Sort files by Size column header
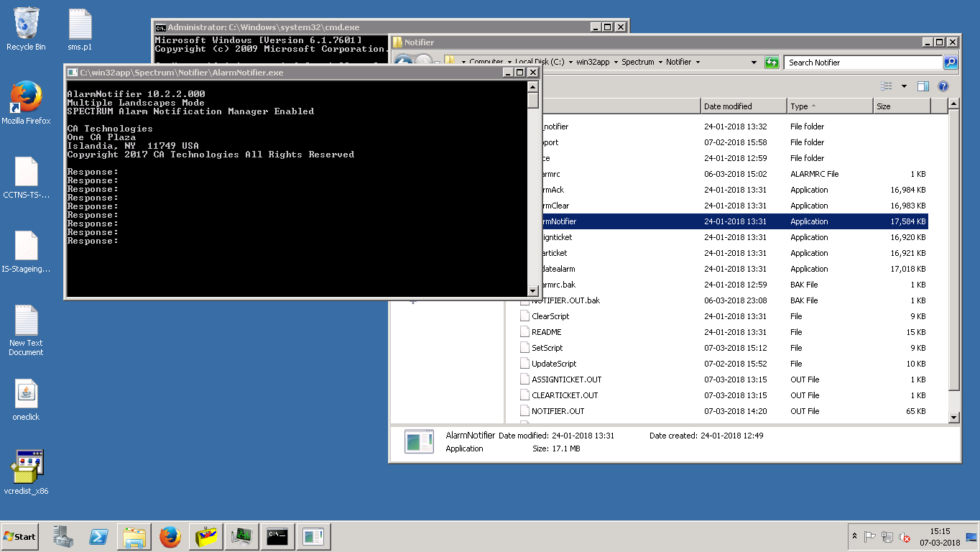This screenshot has width=980, height=552. (x=902, y=106)
